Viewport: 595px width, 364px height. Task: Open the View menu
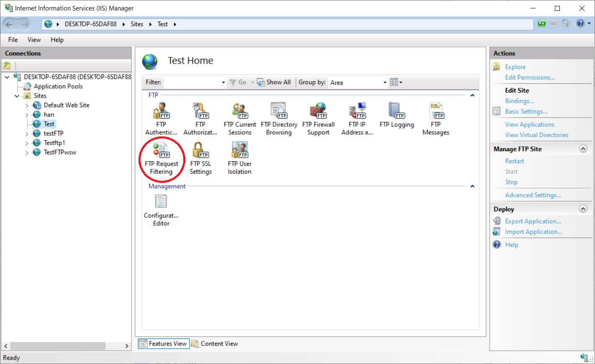[34, 40]
